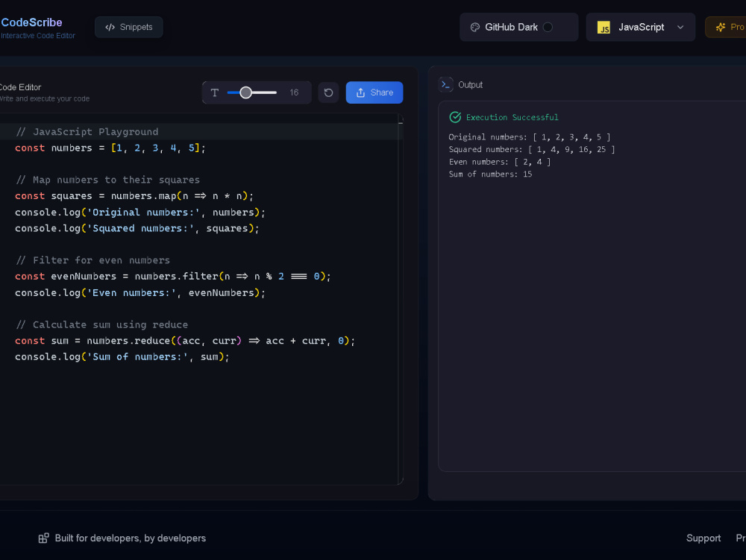This screenshot has height=560, width=746.
Task: Click the palette icon beside GitHub Dark
Action: click(474, 27)
